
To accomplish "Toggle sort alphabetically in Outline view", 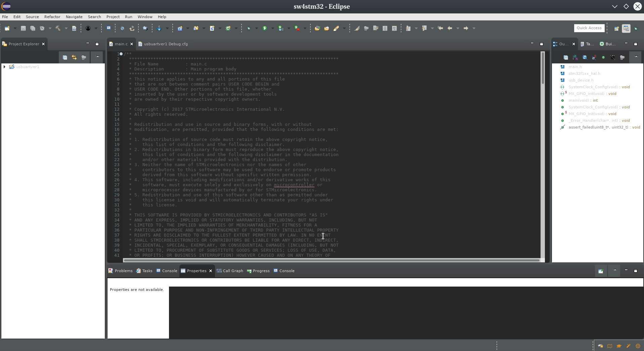I will pyautogui.click(x=575, y=57).
